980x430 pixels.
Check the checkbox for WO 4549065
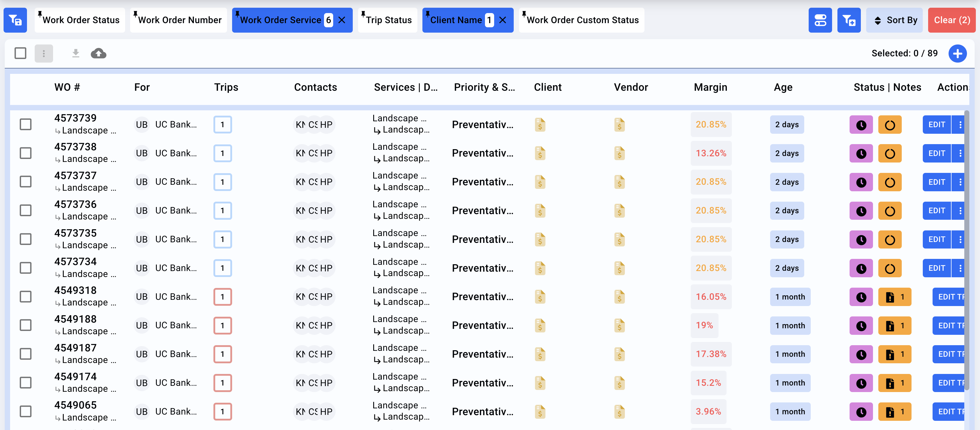[25, 411]
